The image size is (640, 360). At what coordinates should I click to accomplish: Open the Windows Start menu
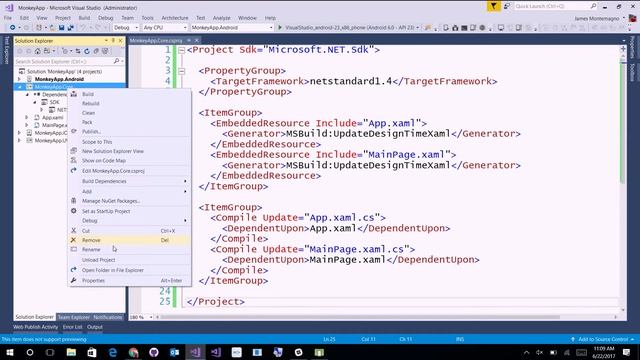(x=9, y=352)
